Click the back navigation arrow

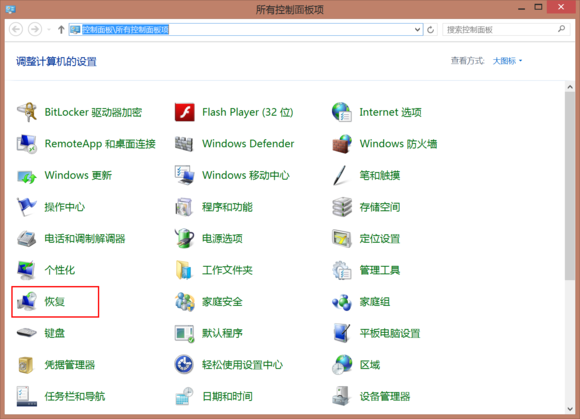16,29
